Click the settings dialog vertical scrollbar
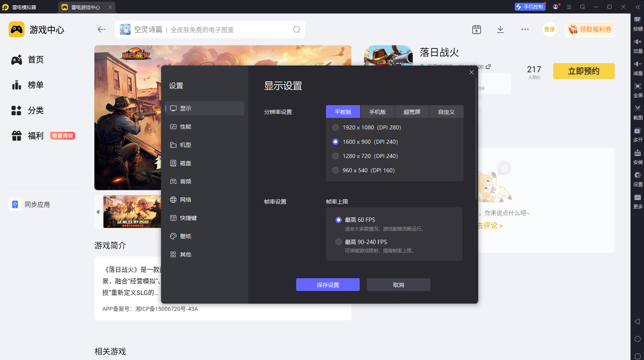The width and height of the screenshot is (644, 360). pyautogui.click(x=476, y=138)
